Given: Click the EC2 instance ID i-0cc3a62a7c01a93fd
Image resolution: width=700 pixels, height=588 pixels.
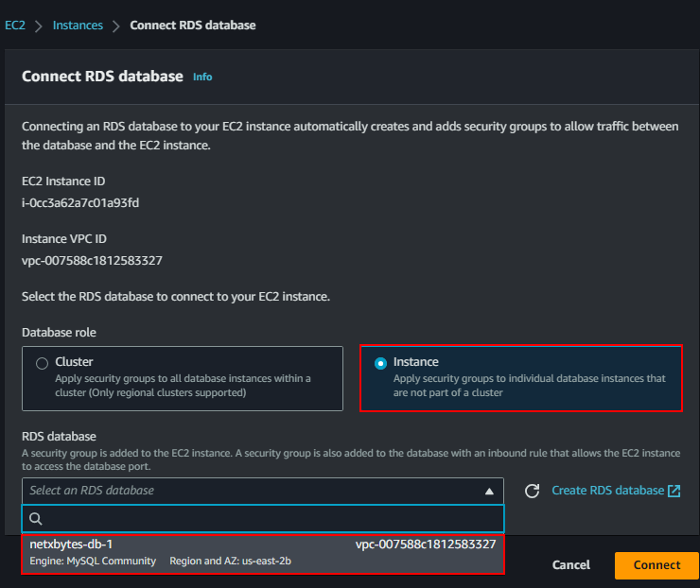Looking at the screenshot, I should click(x=80, y=202).
